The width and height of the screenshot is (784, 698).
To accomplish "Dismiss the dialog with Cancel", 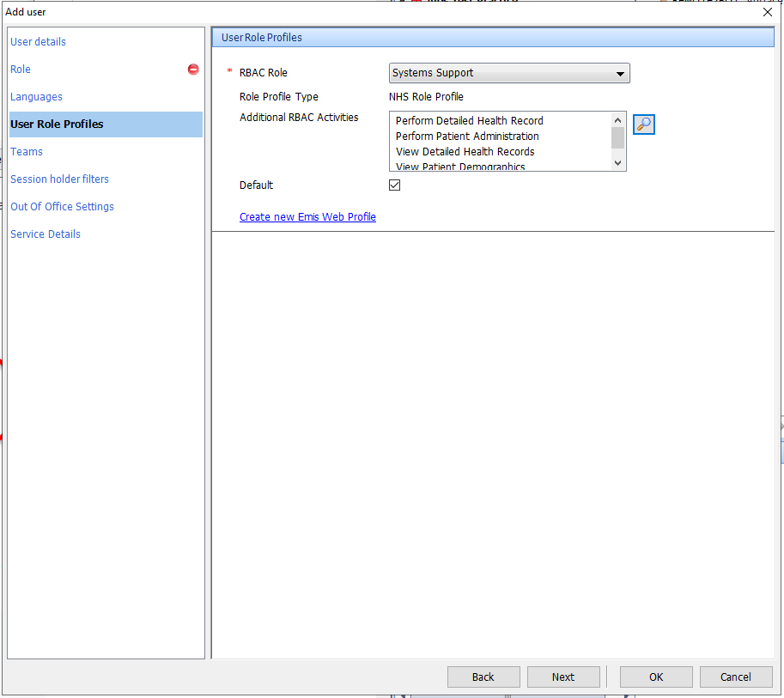I will (736, 677).
